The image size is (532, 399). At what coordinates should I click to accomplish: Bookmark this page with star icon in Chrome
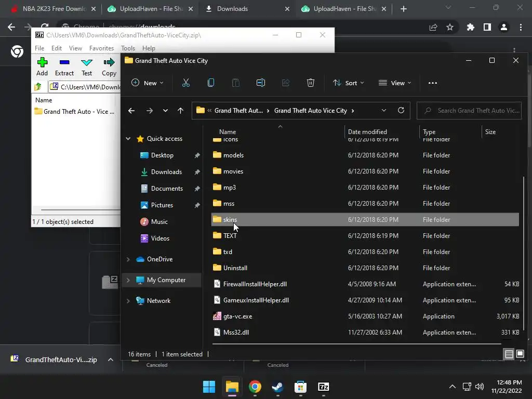[450, 27]
